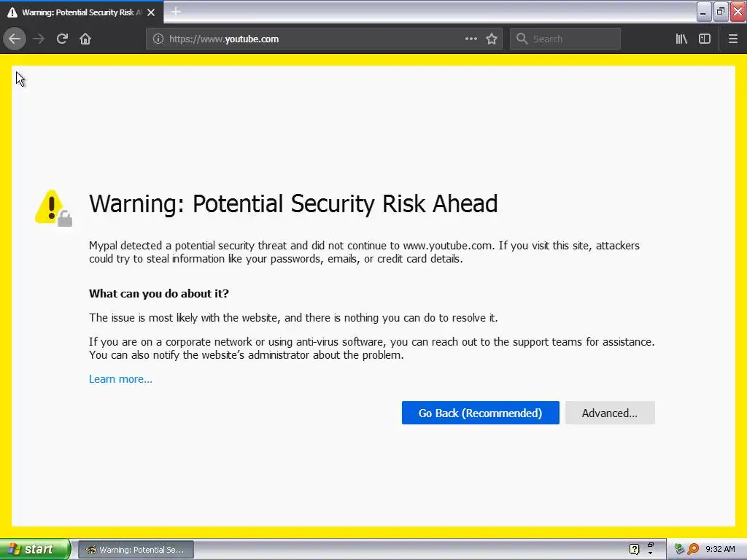This screenshot has width=747, height=560.
Task: Open the Library view icon
Action: tap(681, 39)
